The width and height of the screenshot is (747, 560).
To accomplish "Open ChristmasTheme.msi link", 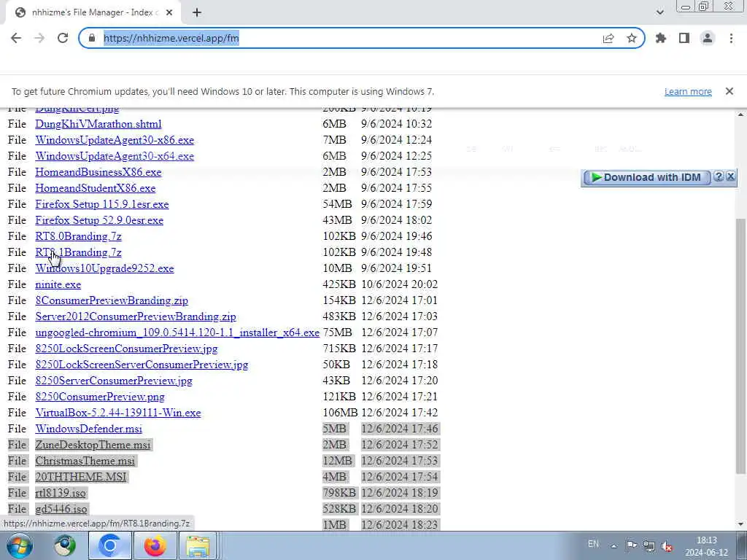I will coord(85,461).
